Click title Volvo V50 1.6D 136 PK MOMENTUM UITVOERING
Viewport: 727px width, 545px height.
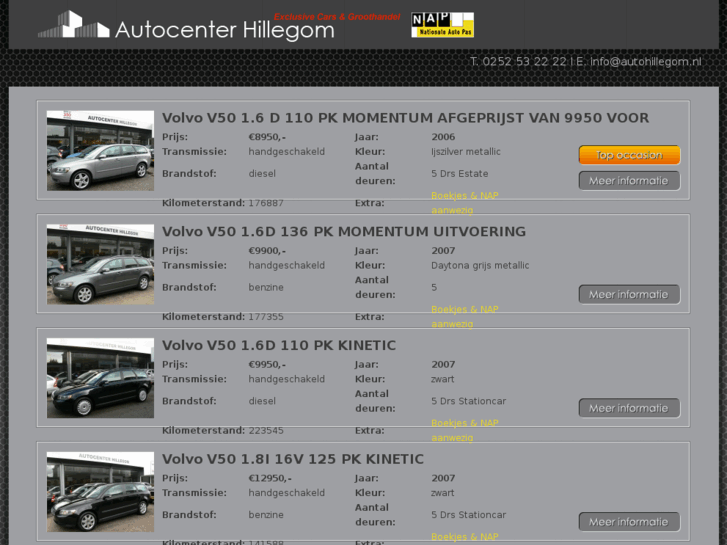(344, 231)
